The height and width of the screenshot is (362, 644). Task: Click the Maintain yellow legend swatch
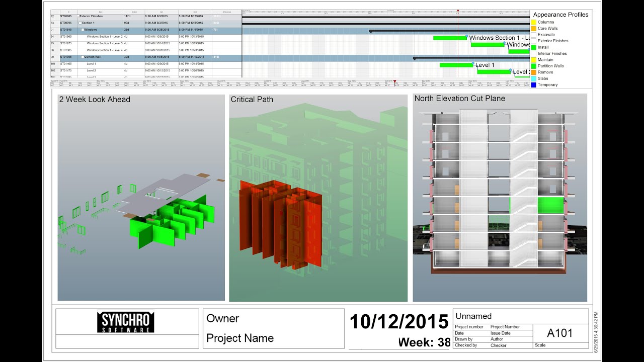(533, 60)
